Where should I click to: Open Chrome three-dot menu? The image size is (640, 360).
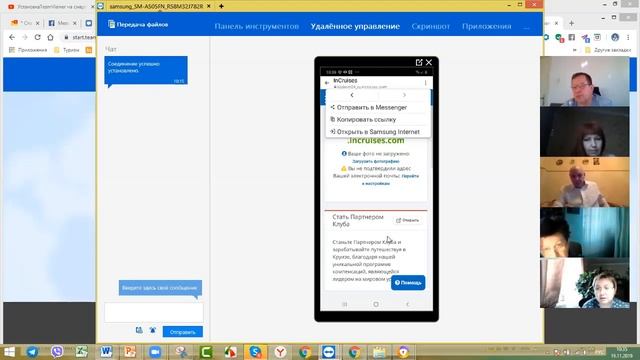point(629,37)
